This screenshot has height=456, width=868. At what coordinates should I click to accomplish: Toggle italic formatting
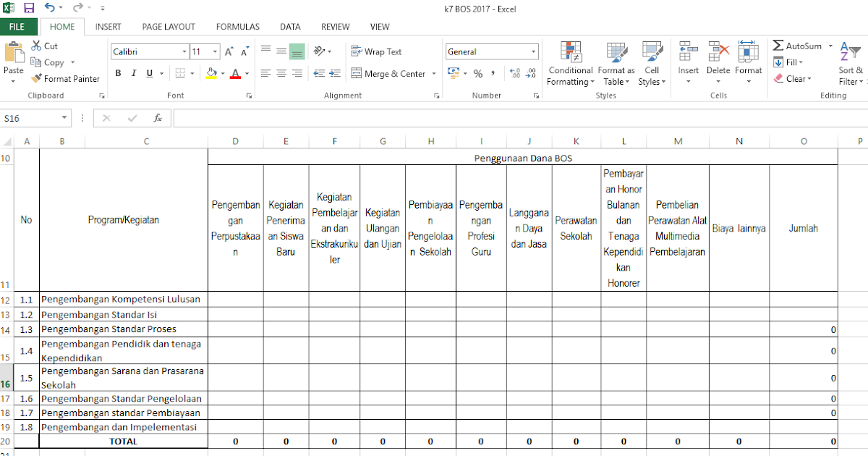(x=134, y=73)
